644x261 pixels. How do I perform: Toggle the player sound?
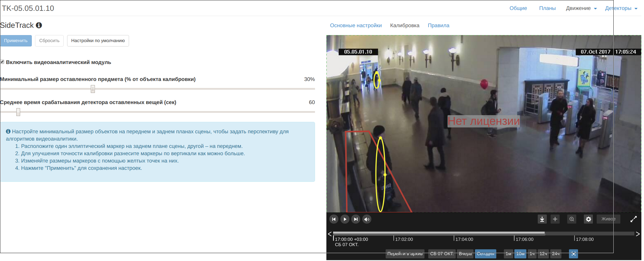tap(367, 219)
